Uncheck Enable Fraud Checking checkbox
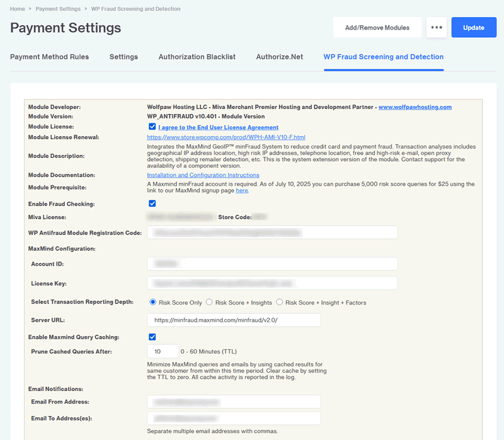The width and height of the screenshot is (504, 440). 152,204
